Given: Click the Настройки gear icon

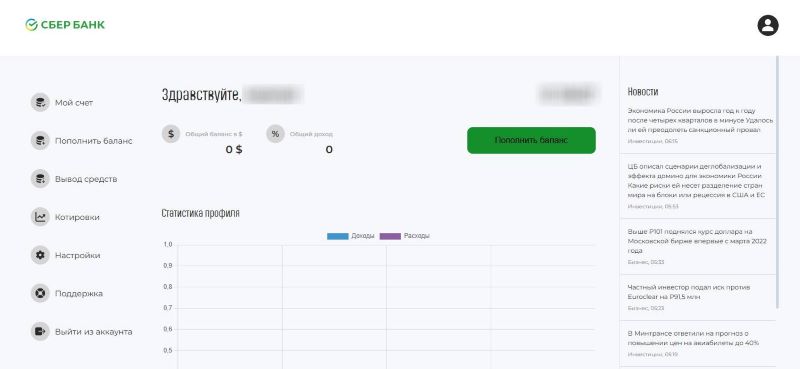Looking at the screenshot, I should coord(40,255).
